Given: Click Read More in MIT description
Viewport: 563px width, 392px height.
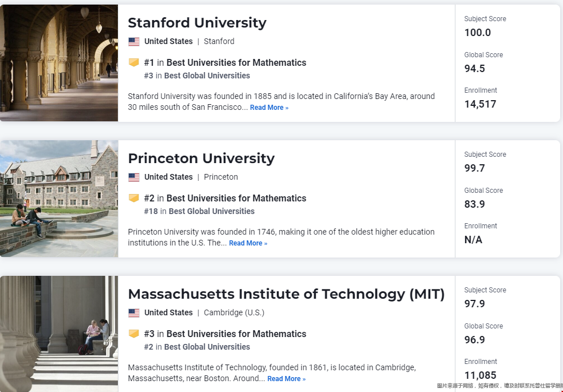Looking at the screenshot, I should tap(286, 379).
